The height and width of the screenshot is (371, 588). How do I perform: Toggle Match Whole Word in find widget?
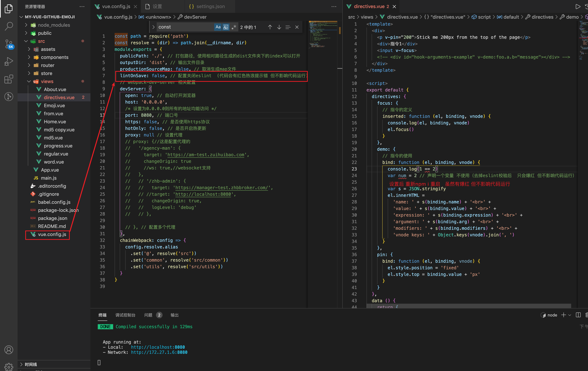[x=226, y=27]
